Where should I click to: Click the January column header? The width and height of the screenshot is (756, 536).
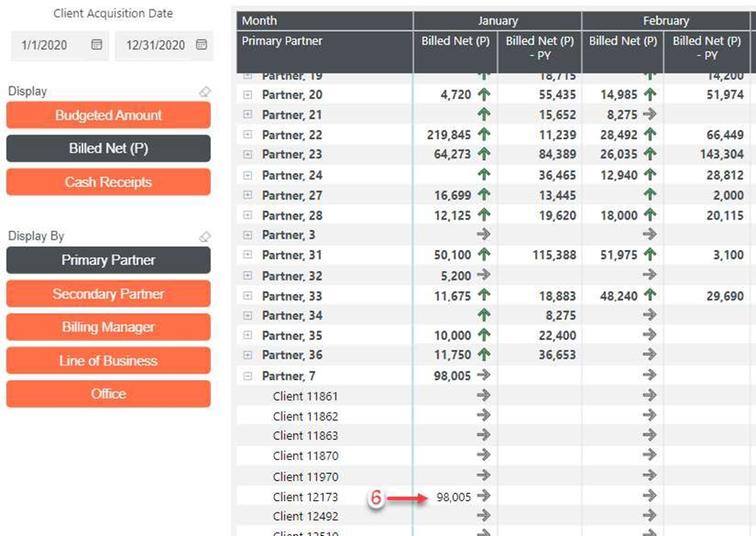tap(497, 20)
